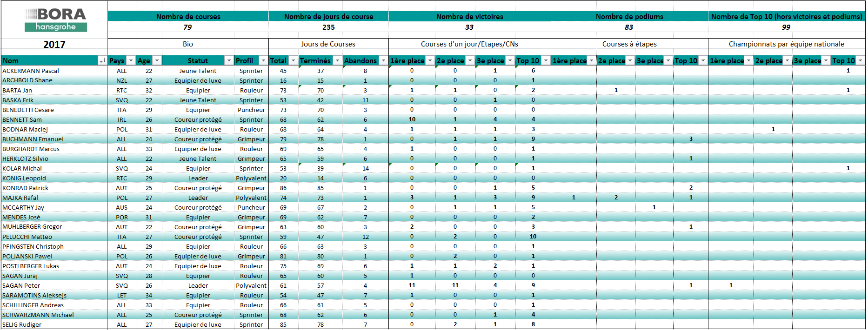Open the Total column filter arrow

coord(294,61)
